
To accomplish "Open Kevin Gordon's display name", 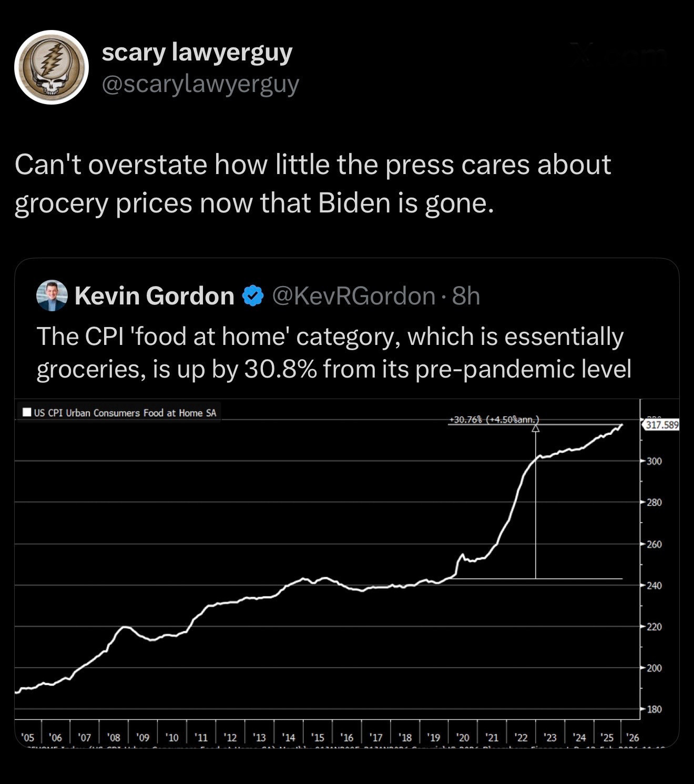I will tap(154, 296).
